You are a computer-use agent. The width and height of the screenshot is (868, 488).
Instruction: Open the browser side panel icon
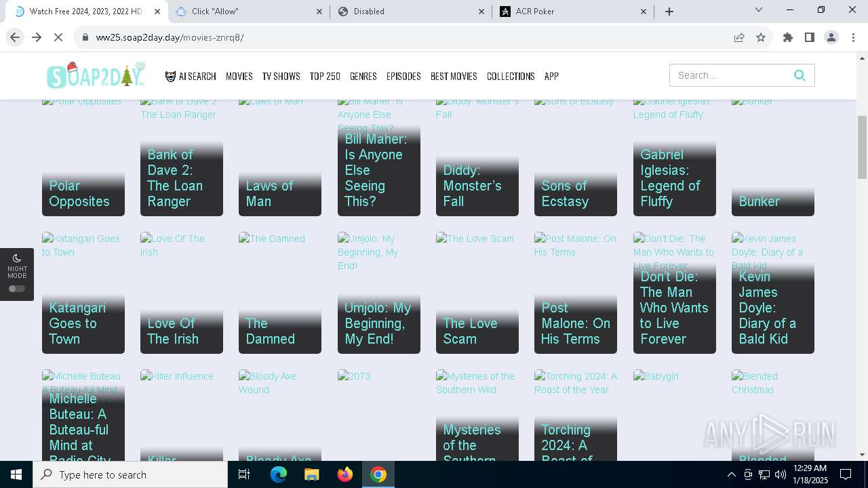pos(810,37)
